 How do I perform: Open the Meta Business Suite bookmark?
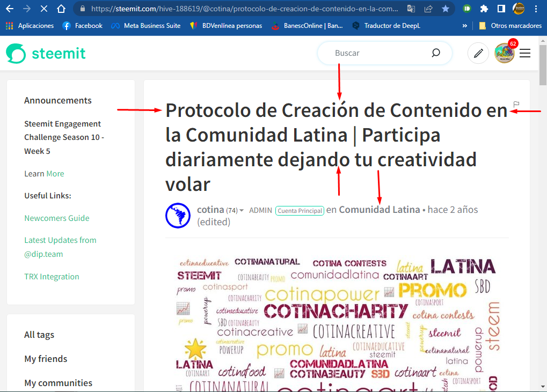146,25
